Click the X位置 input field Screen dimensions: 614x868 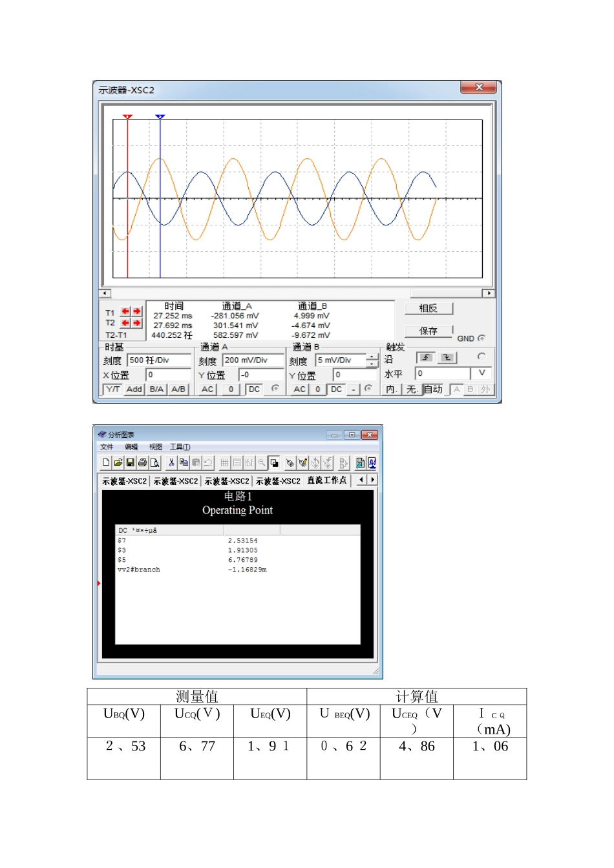(x=169, y=375)
